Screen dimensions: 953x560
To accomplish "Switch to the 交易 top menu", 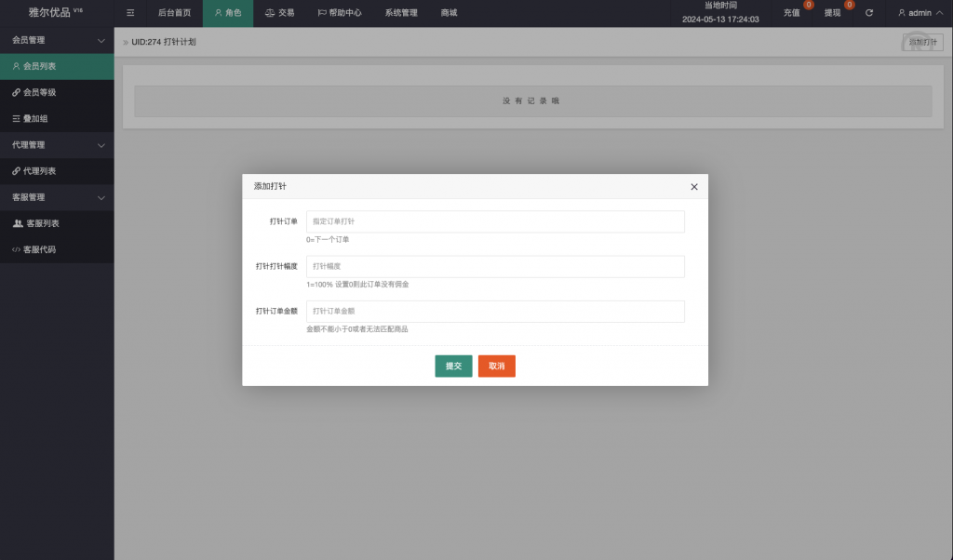I will [280, 13].
